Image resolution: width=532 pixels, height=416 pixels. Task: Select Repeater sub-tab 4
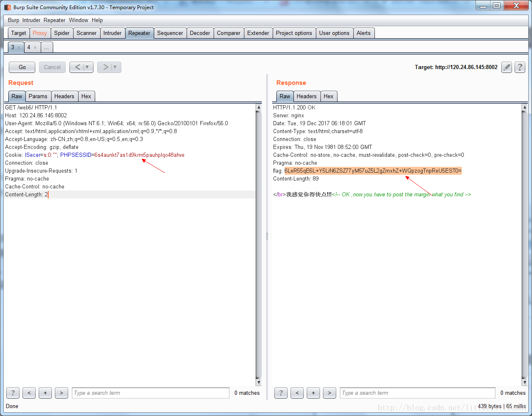29,47
